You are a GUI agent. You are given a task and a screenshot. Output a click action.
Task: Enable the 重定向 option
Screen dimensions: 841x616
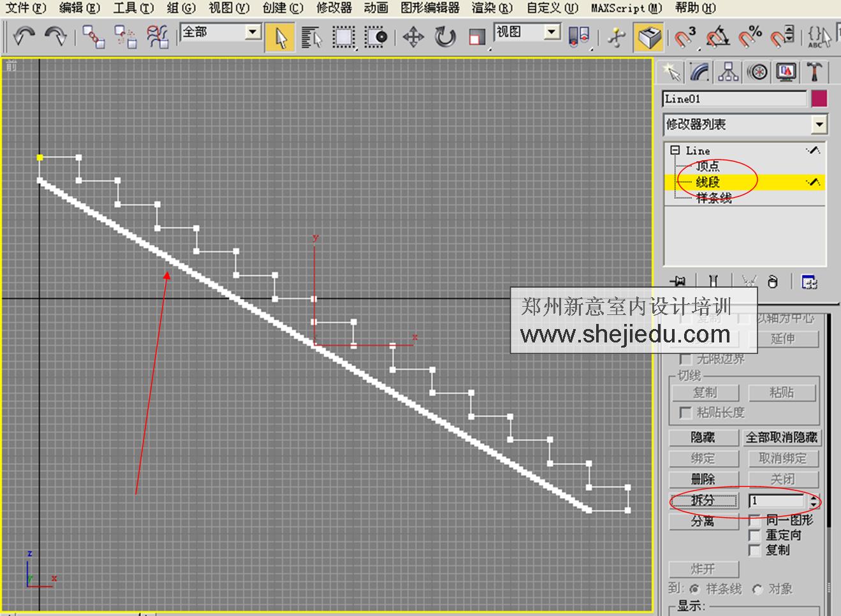[x=755, y=536]
